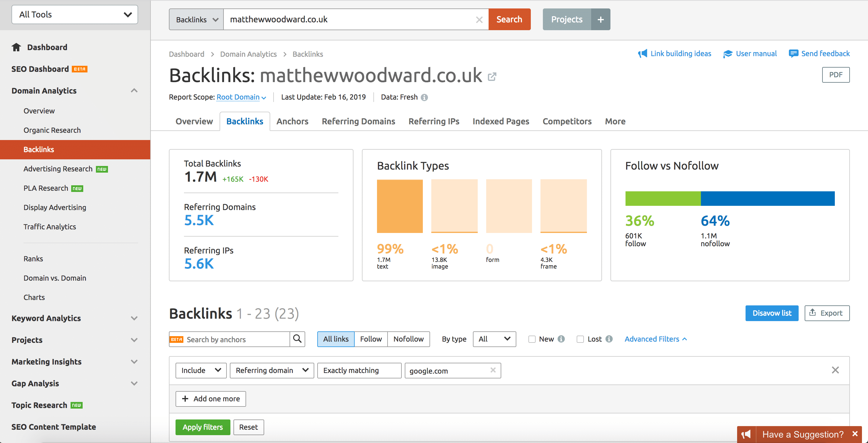Enable the Lost backlinks checkbox

580,339
